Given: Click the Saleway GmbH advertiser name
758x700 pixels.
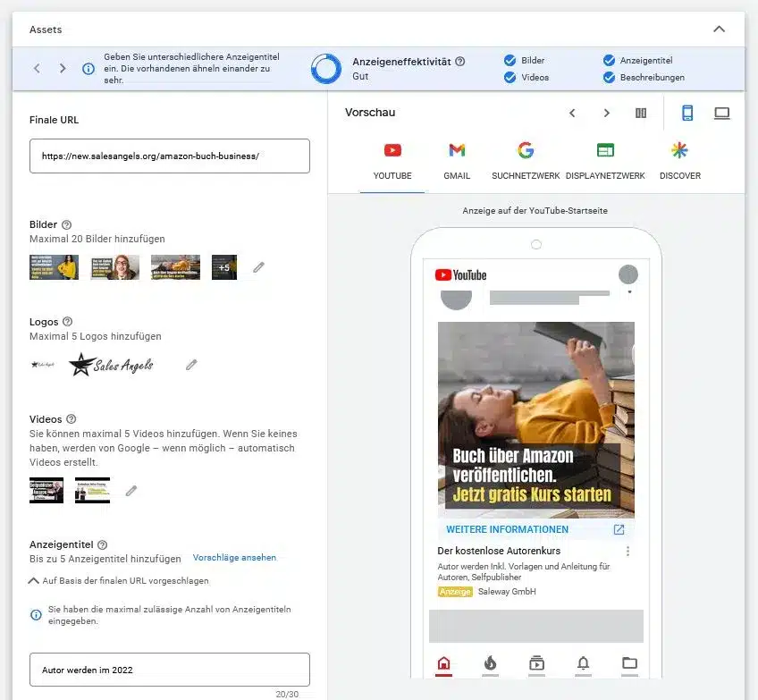Looking at the screenshot, I should point(507,591).
